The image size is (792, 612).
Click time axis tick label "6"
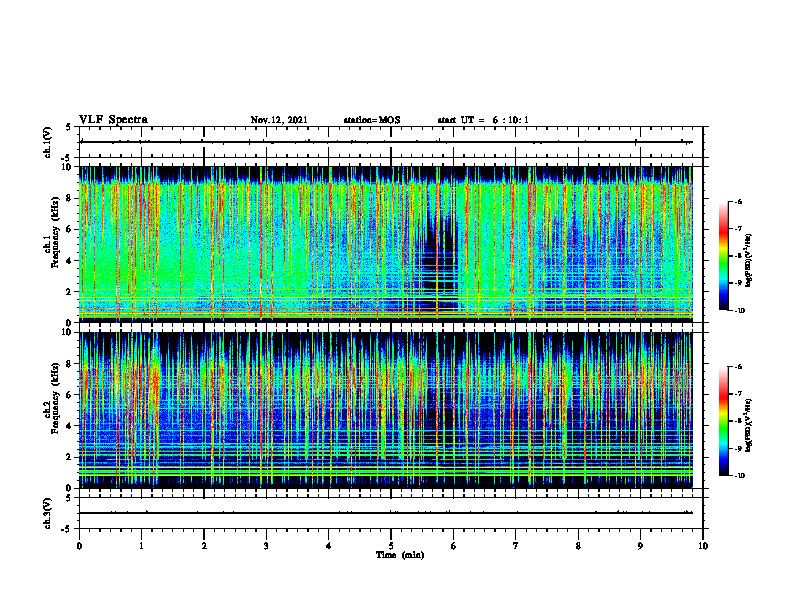[x=454, y=546]
